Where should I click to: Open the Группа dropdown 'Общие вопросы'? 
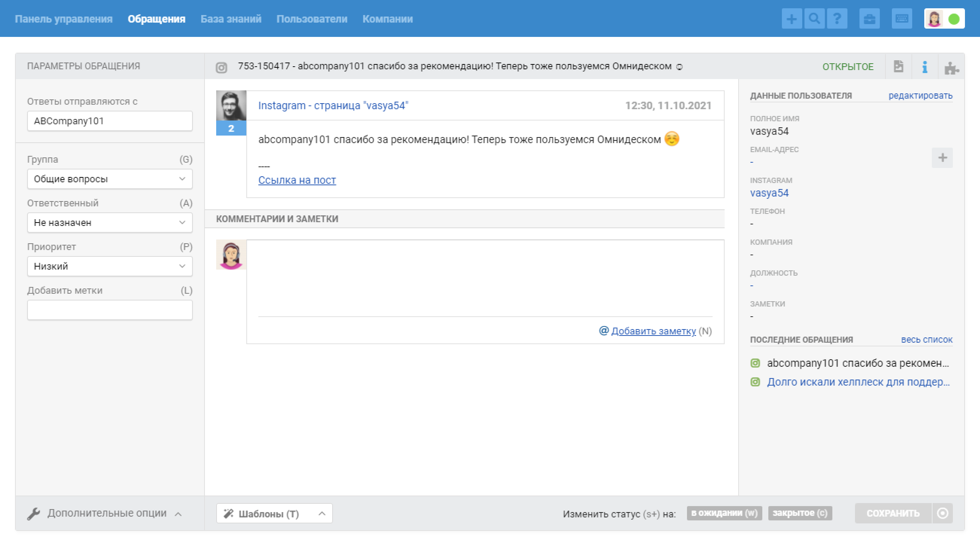click(x=110, y=179)
